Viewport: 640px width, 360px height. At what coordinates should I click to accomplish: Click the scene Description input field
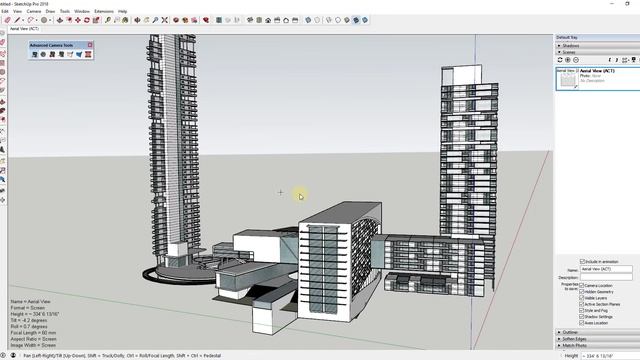pos(606,277)
